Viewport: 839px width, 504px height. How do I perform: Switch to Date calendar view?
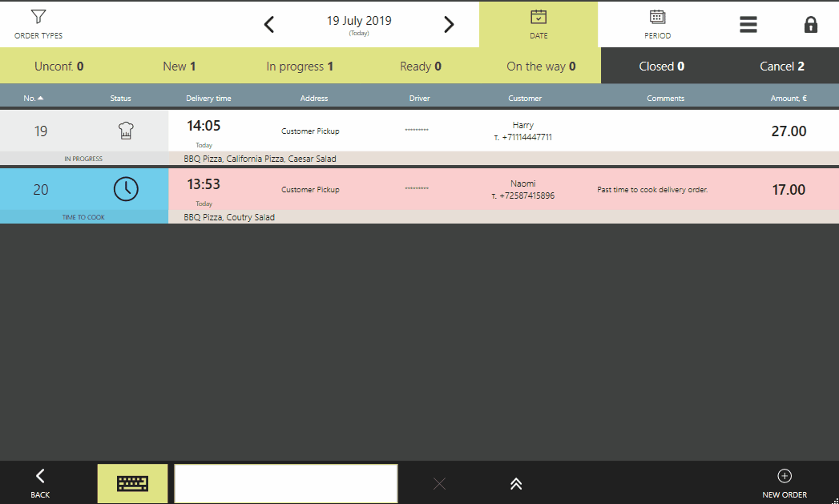538,24
